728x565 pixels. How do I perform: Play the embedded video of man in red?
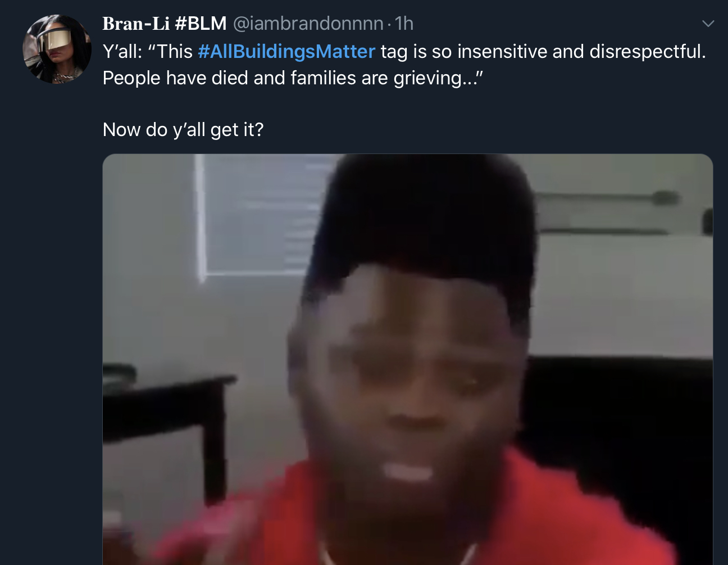(x=408, y=359)
